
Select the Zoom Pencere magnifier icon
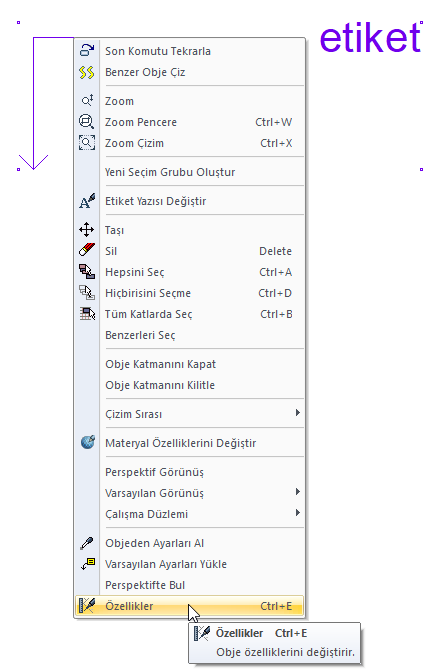[87, 122]
